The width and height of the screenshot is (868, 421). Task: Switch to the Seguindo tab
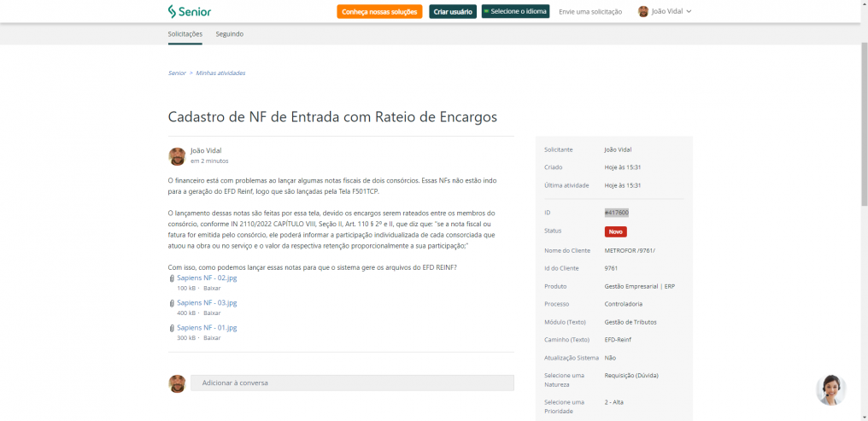229,34
